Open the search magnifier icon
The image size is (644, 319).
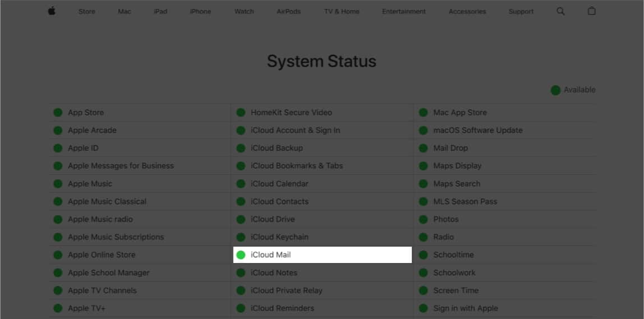560,11
